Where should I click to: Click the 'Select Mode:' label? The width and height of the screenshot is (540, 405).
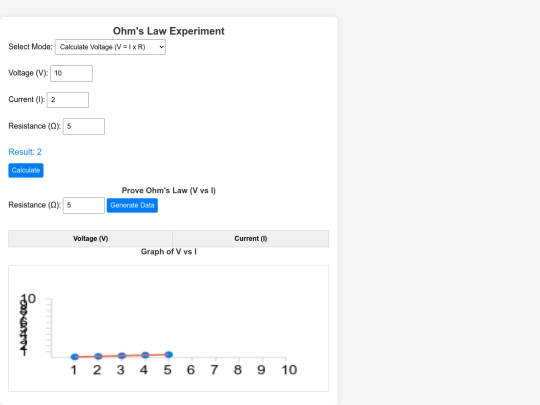point(30,47)
